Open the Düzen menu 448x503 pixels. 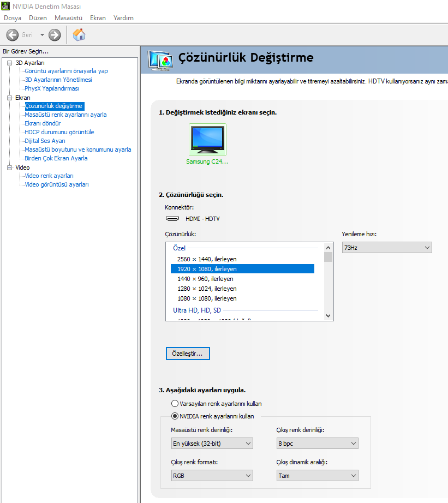point(38,18)
